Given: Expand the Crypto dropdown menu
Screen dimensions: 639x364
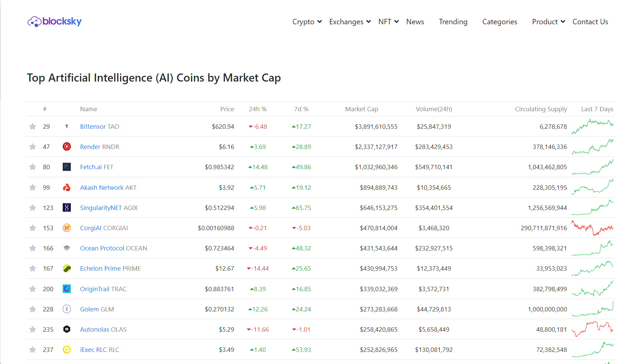Looking at the screenshot, I should [x=307, y=22].
